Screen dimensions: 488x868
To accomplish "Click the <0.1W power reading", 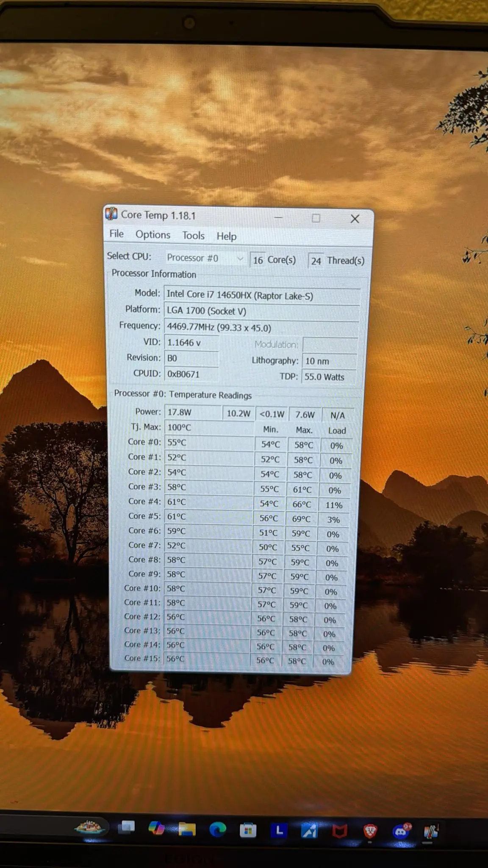I will (272, 414).
